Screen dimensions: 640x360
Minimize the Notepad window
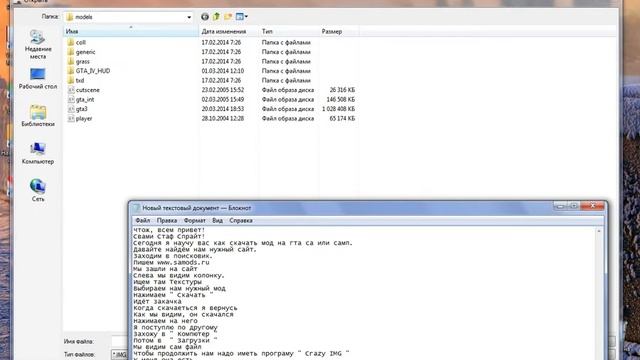560,206
